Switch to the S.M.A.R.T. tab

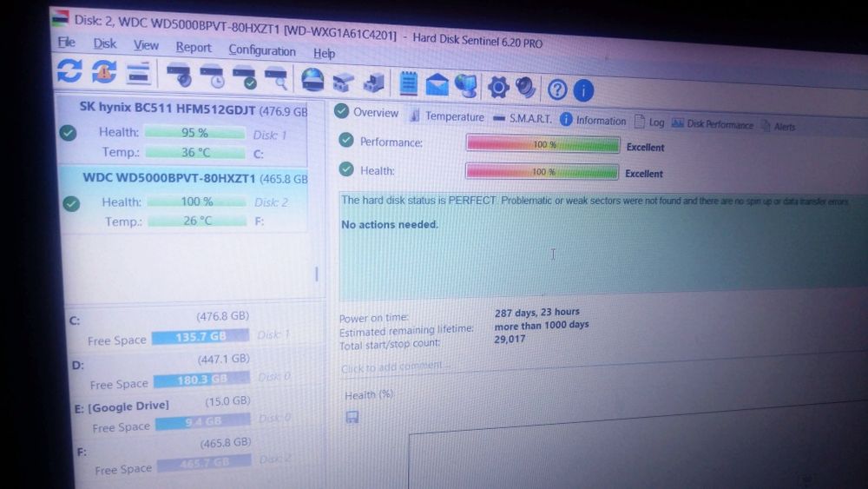click(522, 118)
